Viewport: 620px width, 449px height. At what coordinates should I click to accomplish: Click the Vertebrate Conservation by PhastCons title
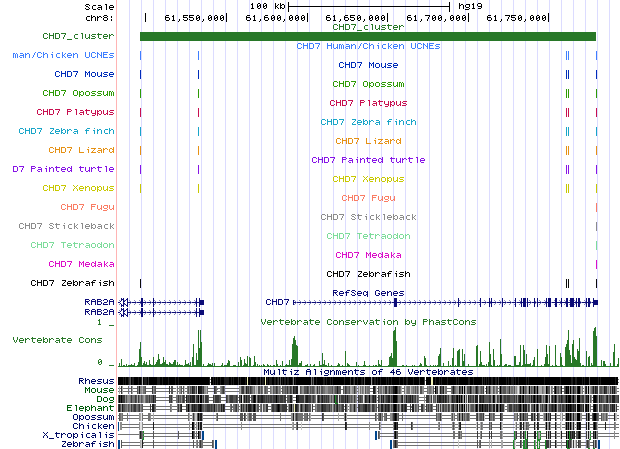point(368,321)
